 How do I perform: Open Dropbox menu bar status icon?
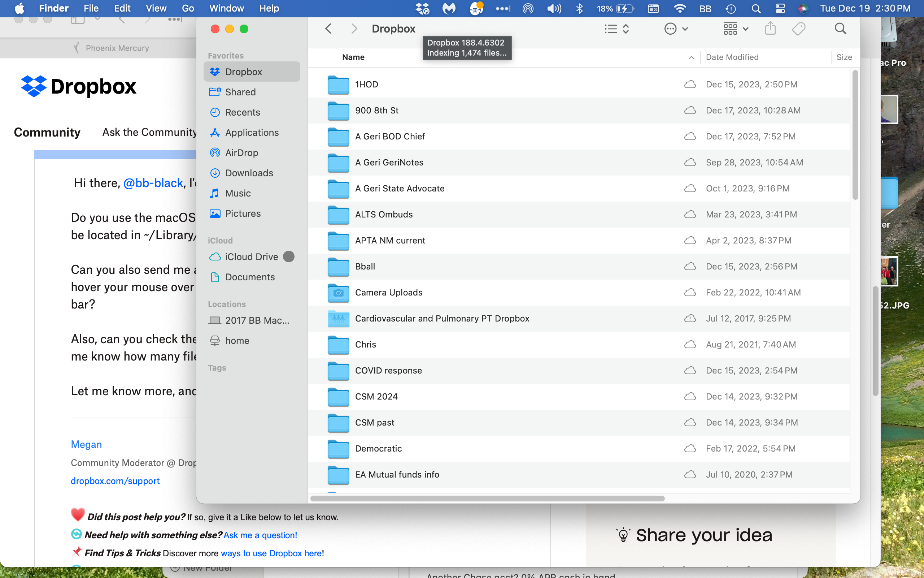[x=422, y=8]
